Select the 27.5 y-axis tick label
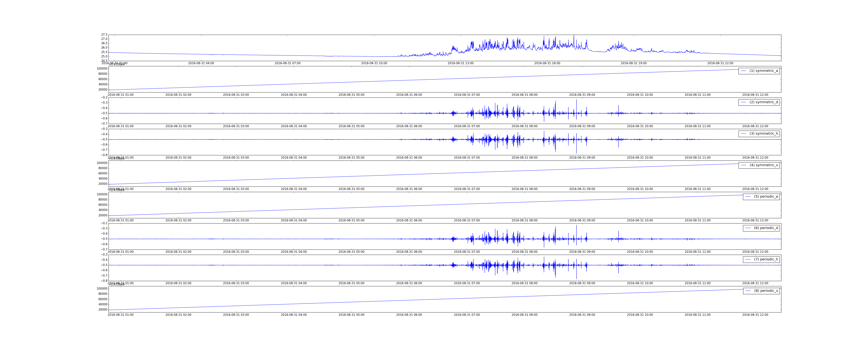The image size is (868, 347). pos(104,35)
